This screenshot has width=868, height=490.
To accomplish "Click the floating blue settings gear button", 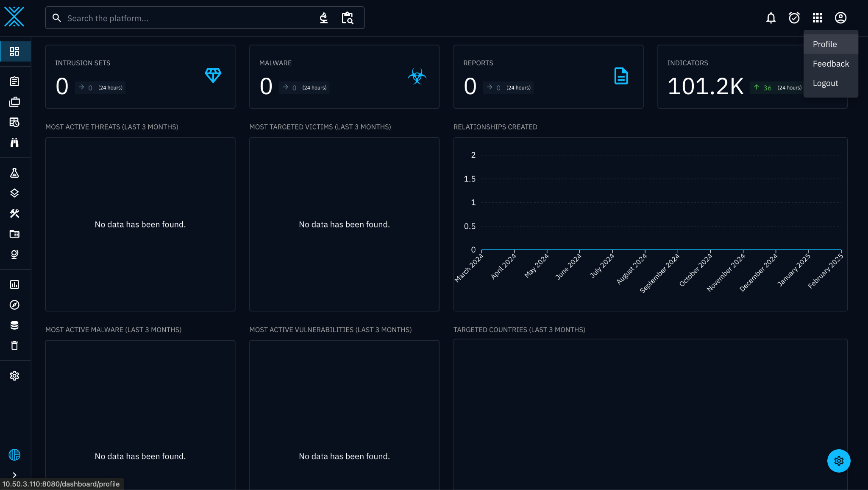I will (x=839, y=461).
